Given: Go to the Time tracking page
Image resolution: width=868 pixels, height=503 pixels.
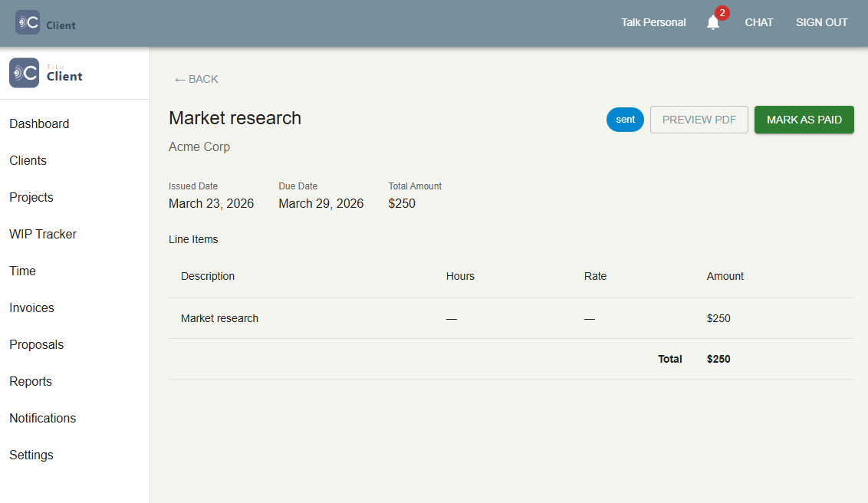Looking at the screenshot, I should click(22, 271).
